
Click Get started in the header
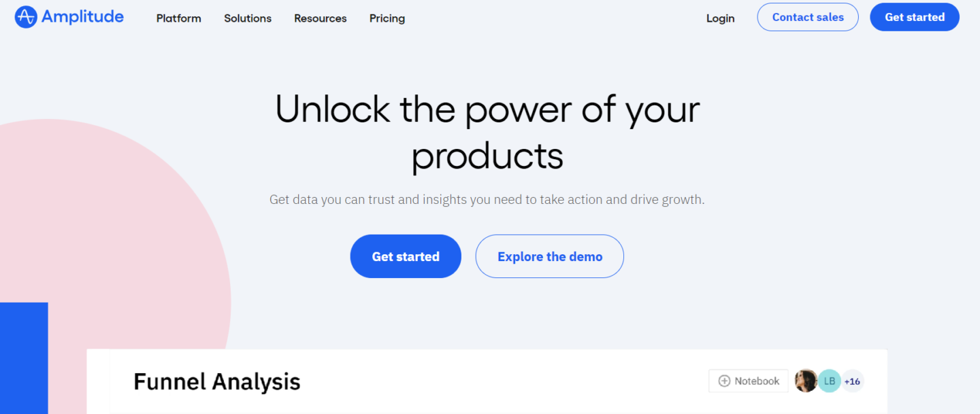[x=915, y=17]
